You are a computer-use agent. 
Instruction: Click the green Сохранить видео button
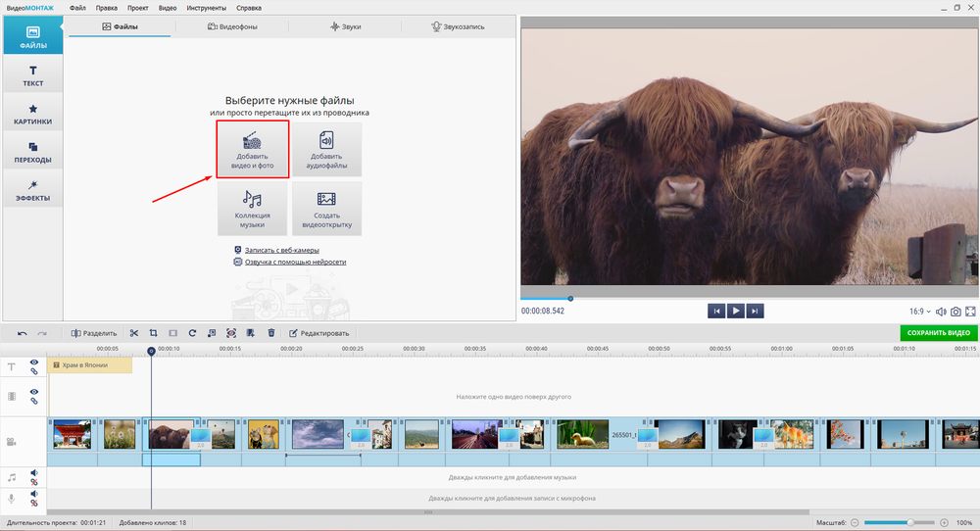tap(938, 333)
